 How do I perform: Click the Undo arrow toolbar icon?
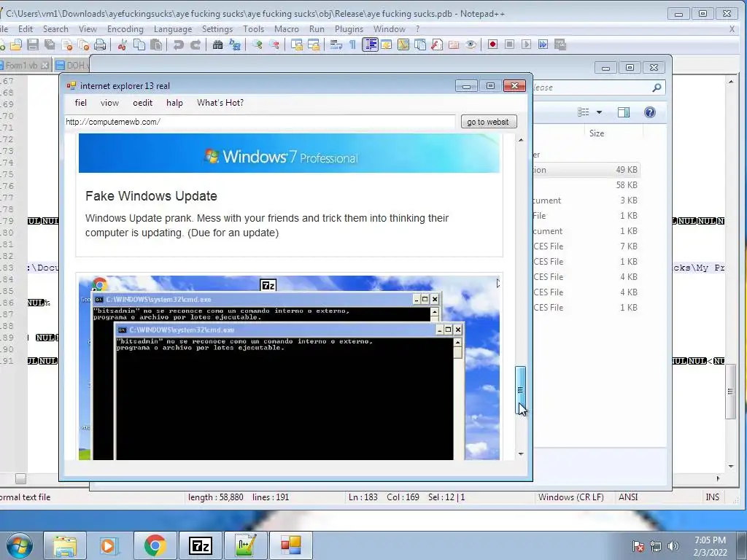tap(178, 44)
